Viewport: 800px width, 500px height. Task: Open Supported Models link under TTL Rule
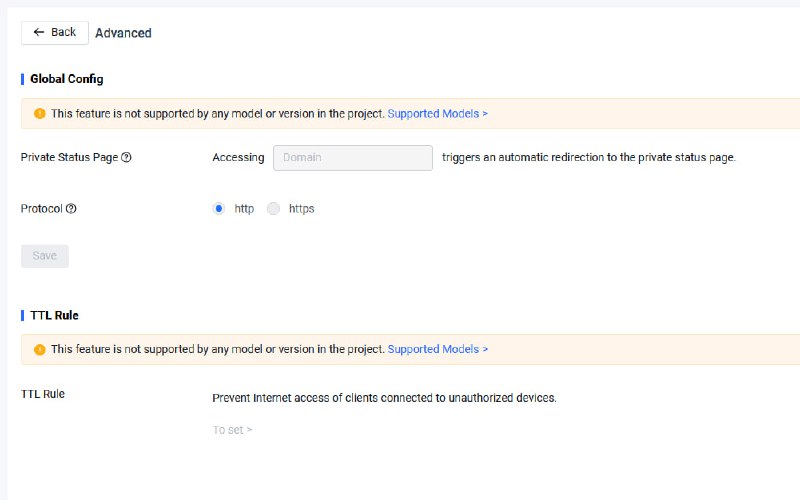[437, 350]
